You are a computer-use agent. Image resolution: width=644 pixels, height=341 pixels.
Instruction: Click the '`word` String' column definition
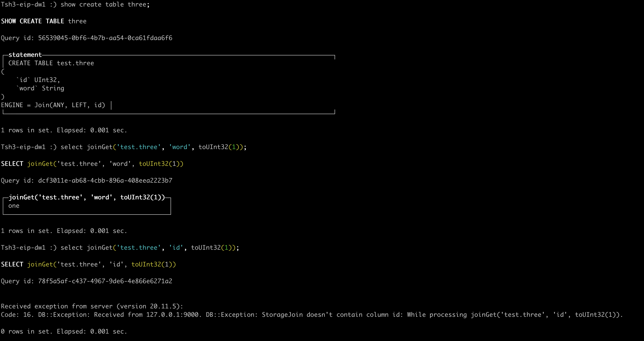click(x=40, y=88)
